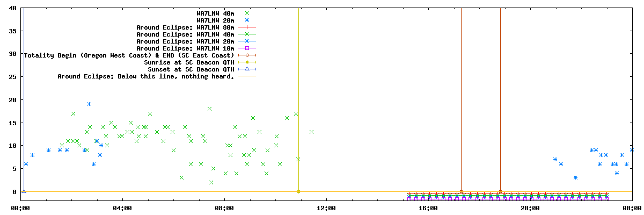Click the 15 label on the vertical axis

tap(13, 123)
